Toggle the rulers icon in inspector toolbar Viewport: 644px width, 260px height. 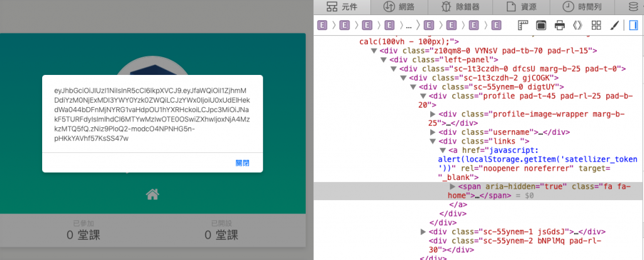tap(523, 26)
